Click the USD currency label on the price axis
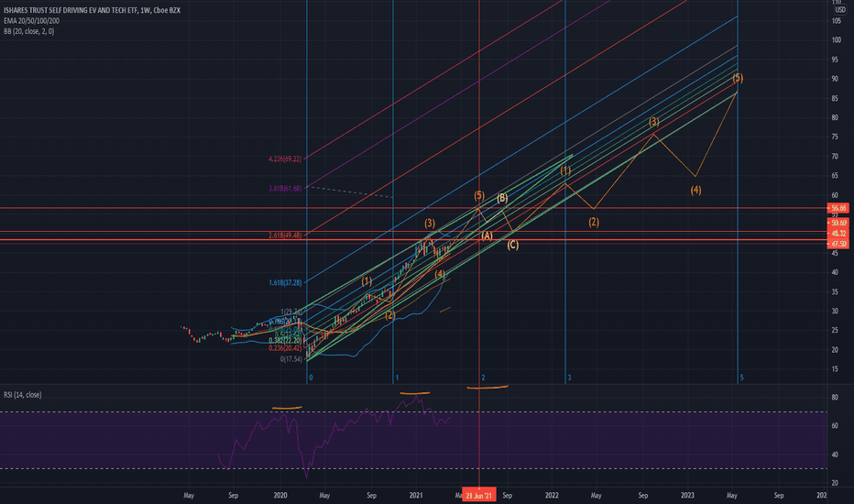 (x=840, y=10)
